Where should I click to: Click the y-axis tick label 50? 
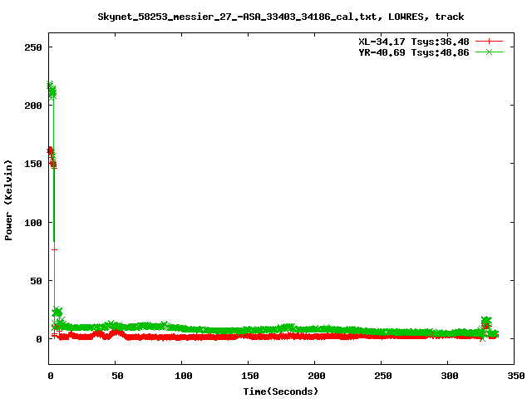(36, 281)
